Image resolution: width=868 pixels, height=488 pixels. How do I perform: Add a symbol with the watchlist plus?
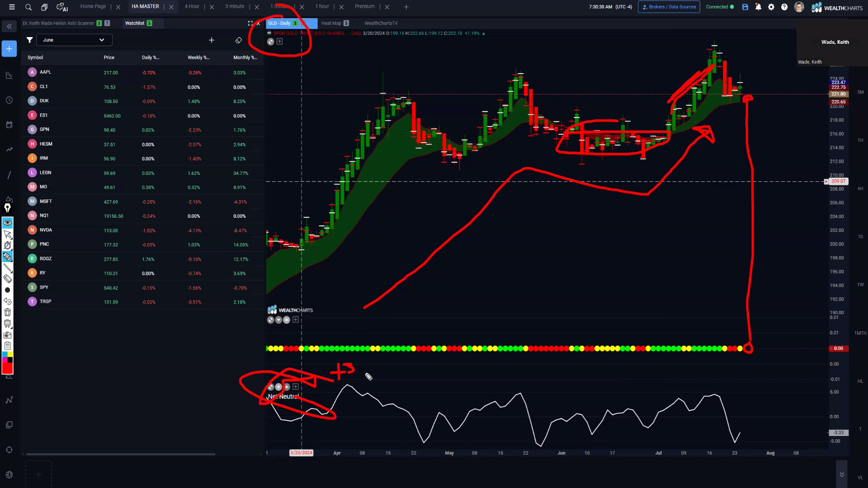tap(212, 40)
